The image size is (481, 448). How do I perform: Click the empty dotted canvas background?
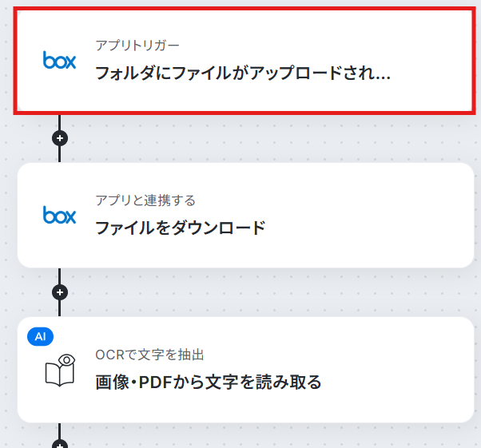(x=276, y=140)
